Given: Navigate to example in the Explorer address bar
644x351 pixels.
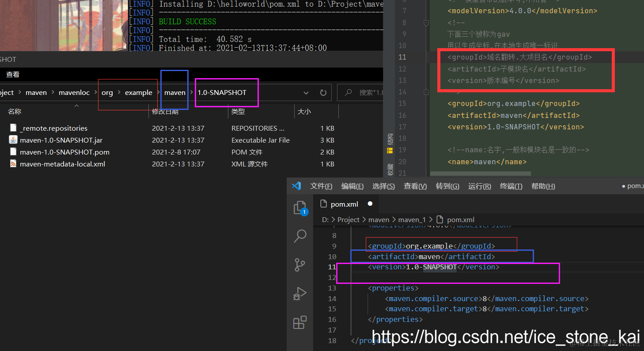Looking at the screenshot, I should coord(139,93).
